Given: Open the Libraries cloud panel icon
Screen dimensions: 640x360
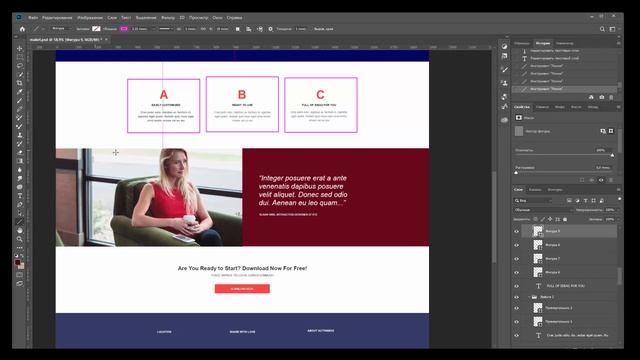Looking at the screenshot, I should click(x=504, y=120).
